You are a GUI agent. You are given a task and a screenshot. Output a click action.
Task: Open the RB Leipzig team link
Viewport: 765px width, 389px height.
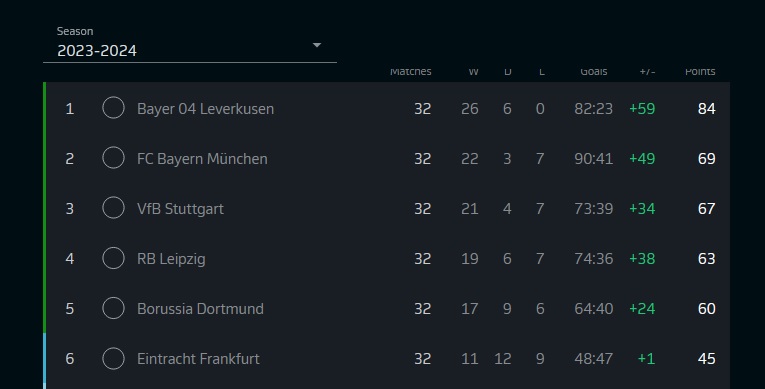(171, 259)
